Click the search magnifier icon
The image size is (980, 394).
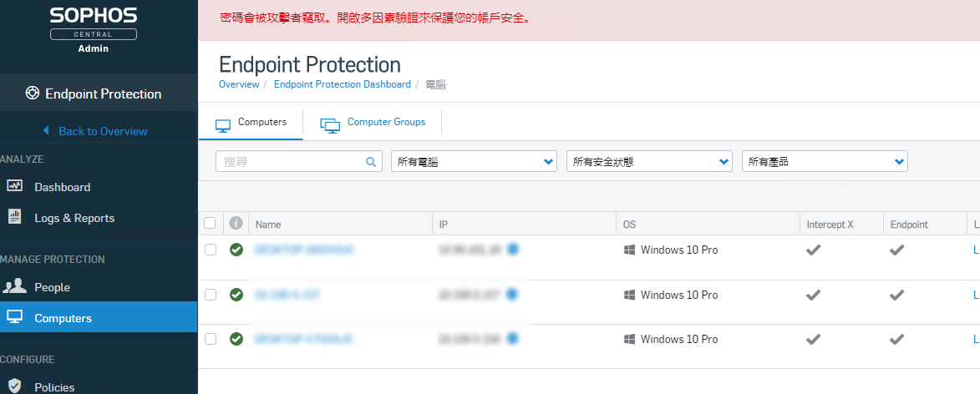pyautogui.click(x=371, y=162)
